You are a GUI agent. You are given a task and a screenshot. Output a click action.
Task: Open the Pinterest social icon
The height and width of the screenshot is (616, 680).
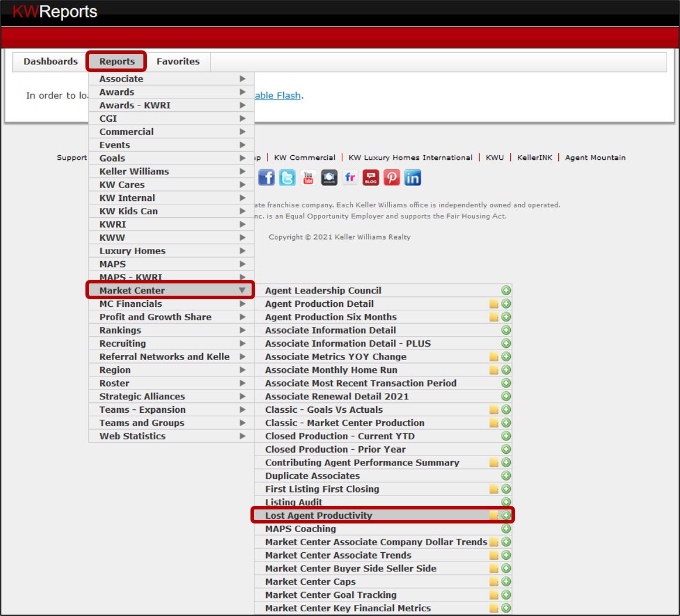tap(391, 178)
